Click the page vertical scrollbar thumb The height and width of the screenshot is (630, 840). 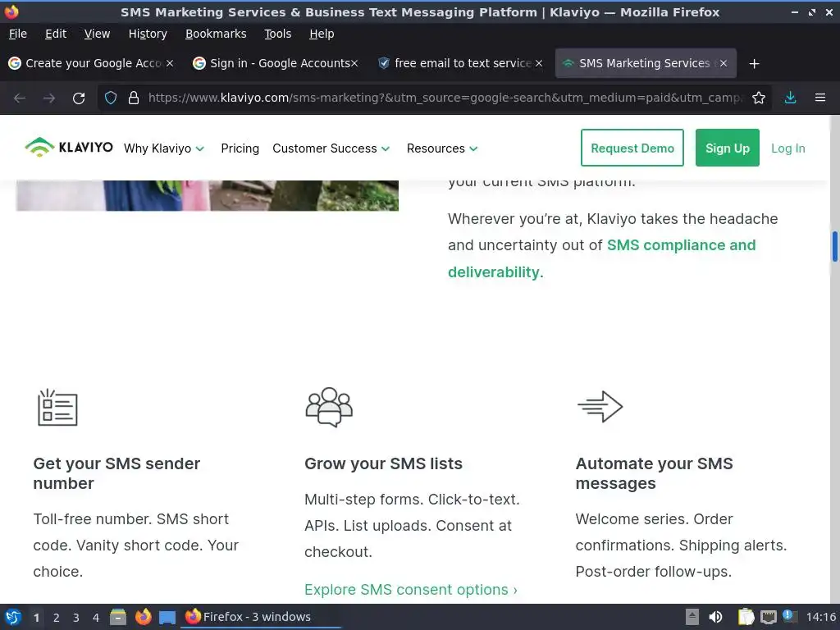[834, 246]
